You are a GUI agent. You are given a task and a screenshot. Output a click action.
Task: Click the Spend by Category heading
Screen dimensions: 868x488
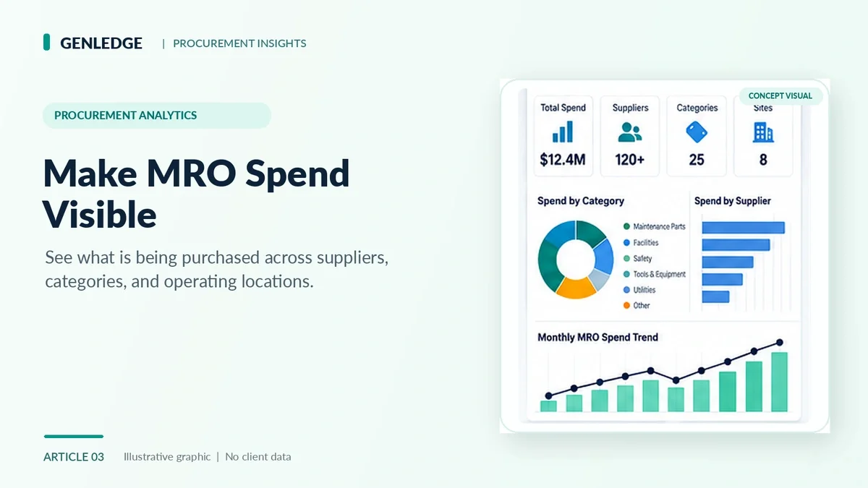pyautogui.click(x=581, y=201)
